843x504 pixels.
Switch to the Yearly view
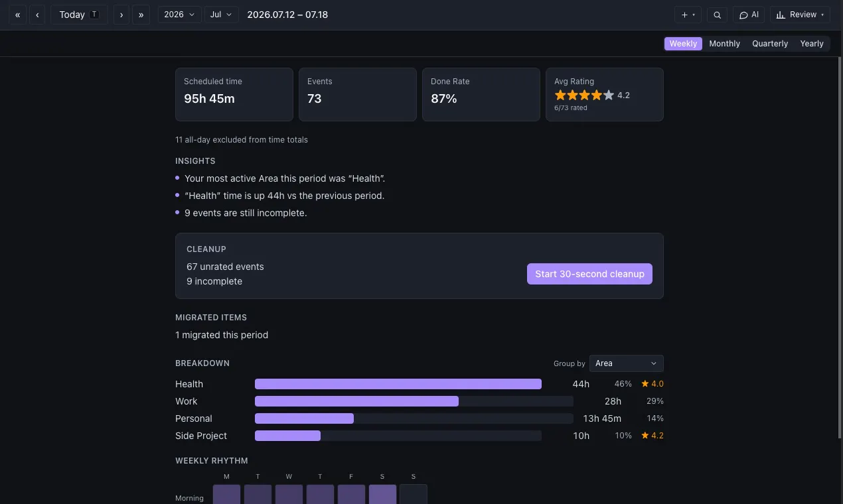[812, 44]
